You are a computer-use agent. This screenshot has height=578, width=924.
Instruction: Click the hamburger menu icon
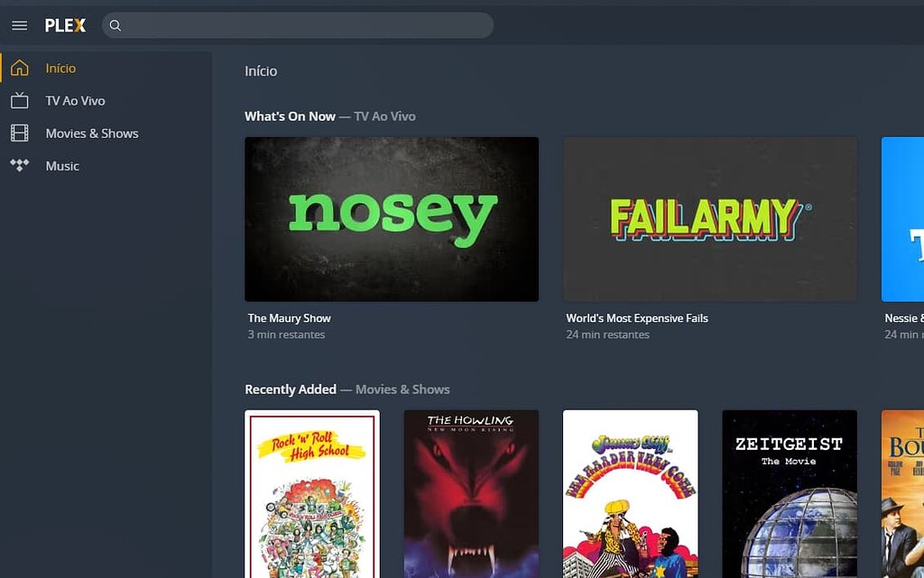coord(19,25)
